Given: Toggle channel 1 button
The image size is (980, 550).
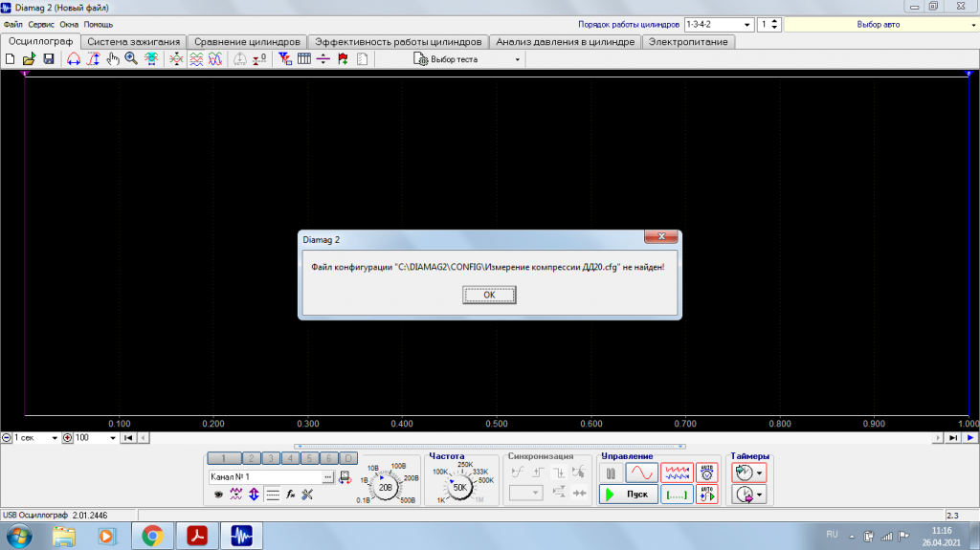Looking at the screenshot, I should (x=223, y=458).
